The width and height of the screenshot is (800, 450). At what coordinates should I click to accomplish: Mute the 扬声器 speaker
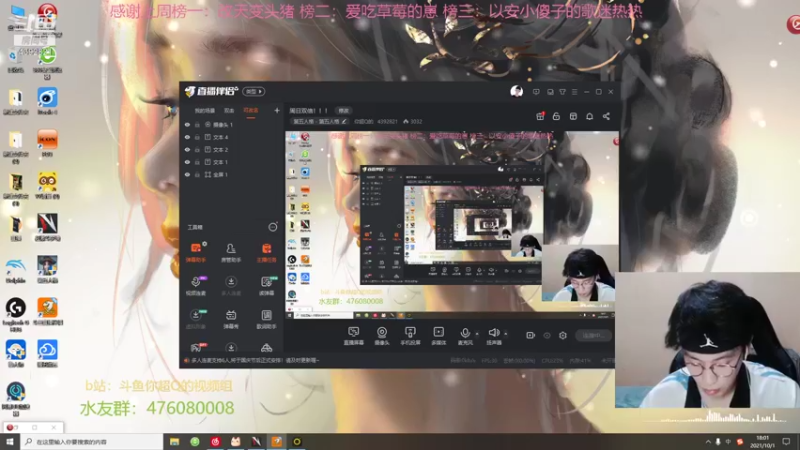coord(493,336)
